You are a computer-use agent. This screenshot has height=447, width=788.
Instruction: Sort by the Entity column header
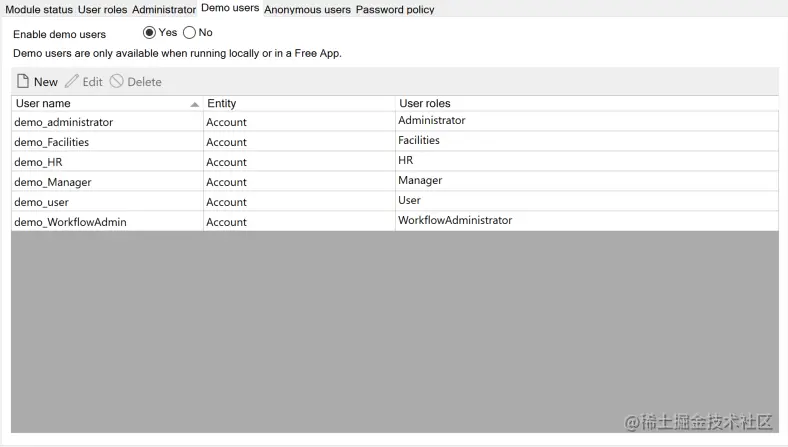click(x=222, y=104)
